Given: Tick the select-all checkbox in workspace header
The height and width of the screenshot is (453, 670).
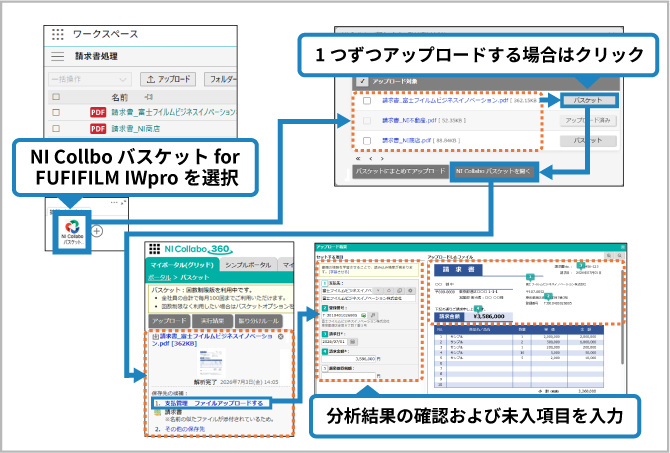Looking at the screenshot, I should click(56, 97).
